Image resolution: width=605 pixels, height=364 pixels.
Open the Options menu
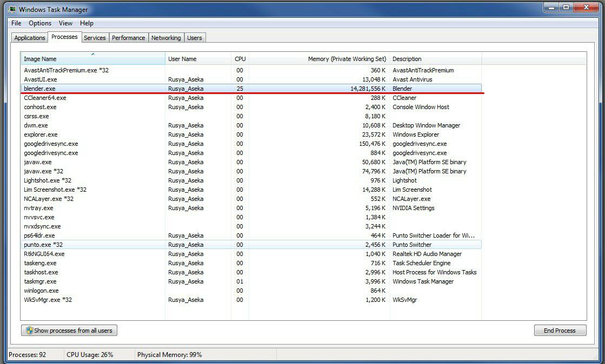coord(40,23)
